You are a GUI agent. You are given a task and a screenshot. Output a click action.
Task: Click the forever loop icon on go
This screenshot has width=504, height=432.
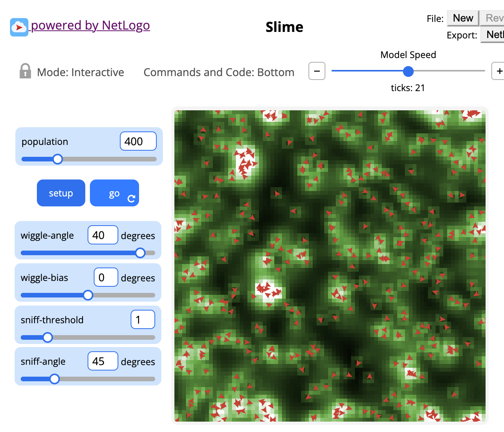click(x=131, y=198)
